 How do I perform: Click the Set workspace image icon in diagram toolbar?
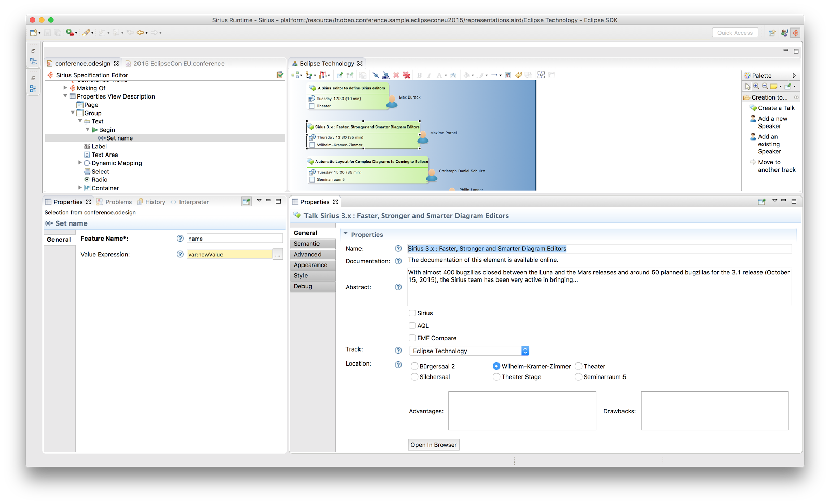508,75
